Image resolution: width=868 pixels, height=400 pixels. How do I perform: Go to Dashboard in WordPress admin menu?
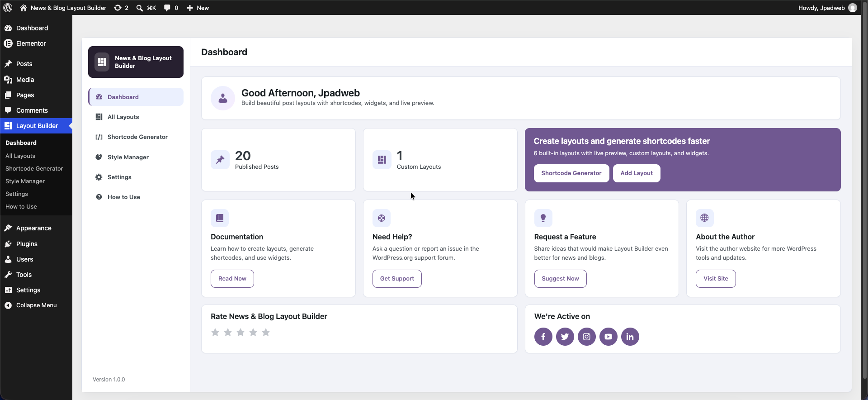tap(36, 28)
